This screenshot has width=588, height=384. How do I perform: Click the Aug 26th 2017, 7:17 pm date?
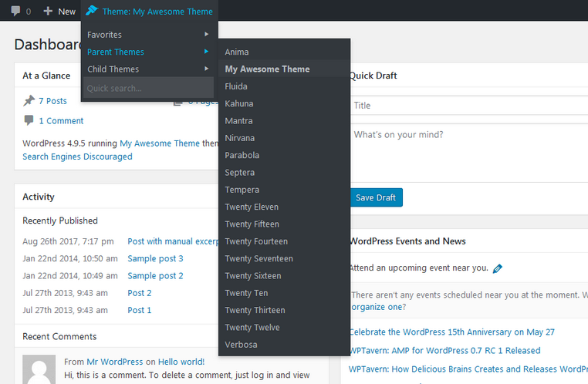(68, 241)
